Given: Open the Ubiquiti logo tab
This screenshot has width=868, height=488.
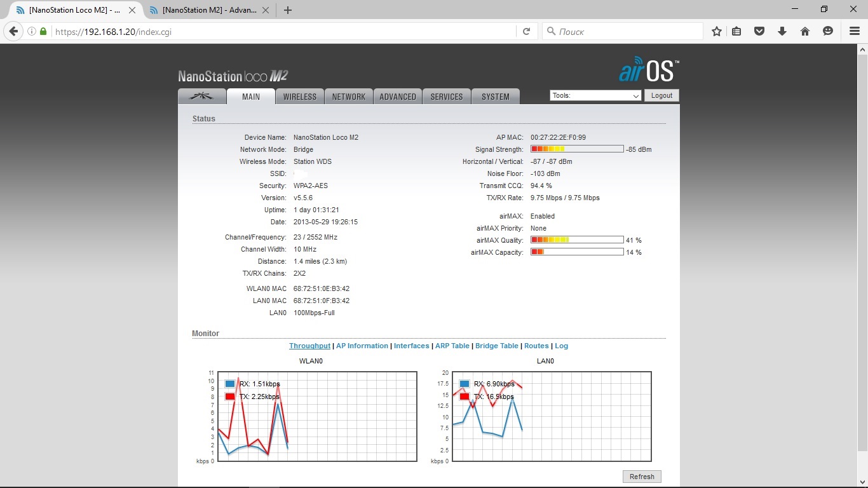Looking at the screenshot, I should click(202, 97).
